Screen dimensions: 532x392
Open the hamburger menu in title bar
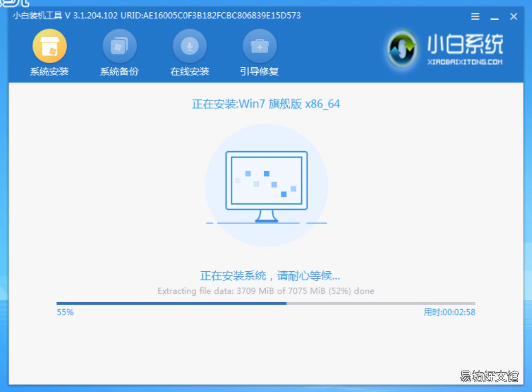coord(475,16)
